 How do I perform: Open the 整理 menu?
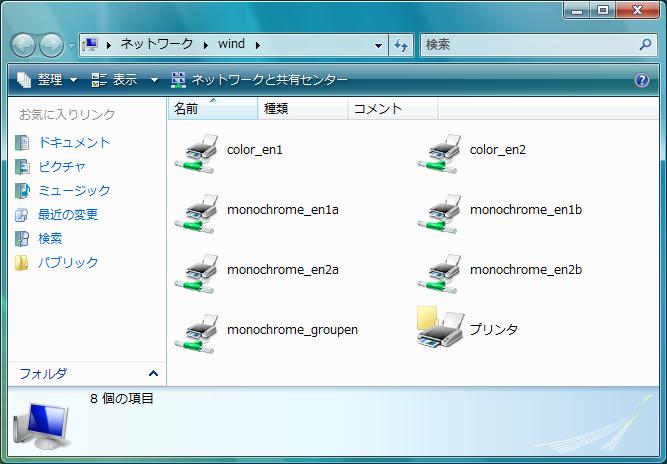(47, 80)
